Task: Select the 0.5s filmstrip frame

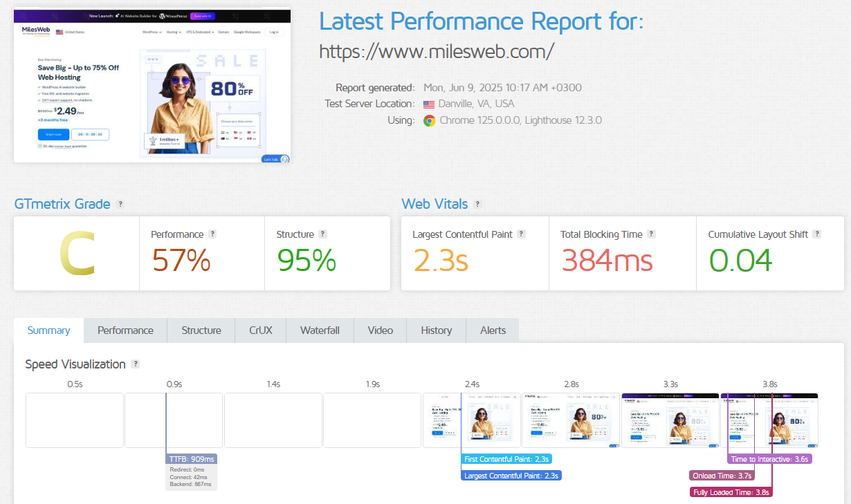Action: point(75,420)
